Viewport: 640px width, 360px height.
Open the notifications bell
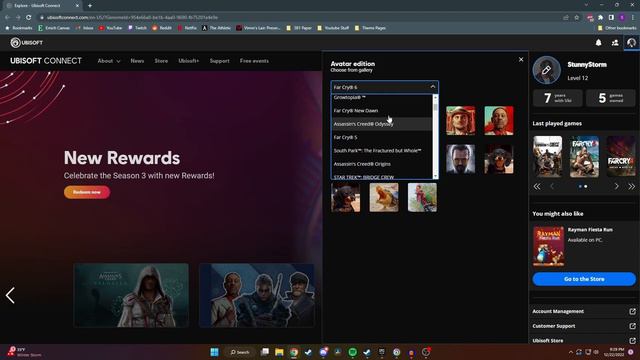[x=598, y=42]
